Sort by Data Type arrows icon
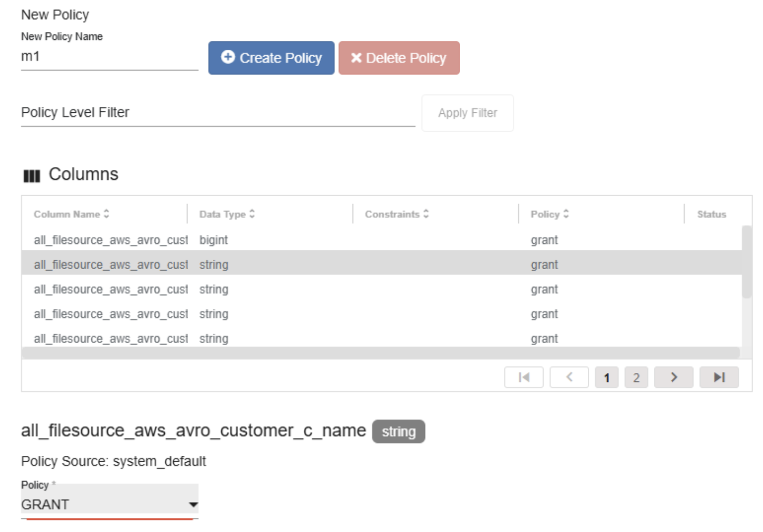Image resolution: width=763 pixels, height=532 pixels. pos(252,214)
